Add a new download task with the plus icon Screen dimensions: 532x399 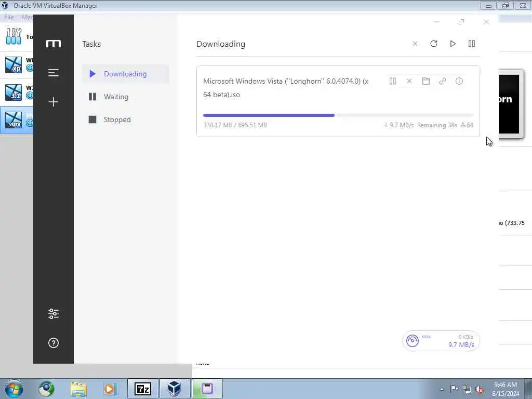pyautogui.click(x=54, y=102)
